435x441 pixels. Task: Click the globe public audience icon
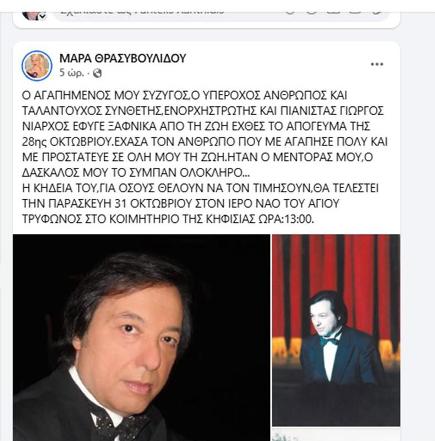97,73
